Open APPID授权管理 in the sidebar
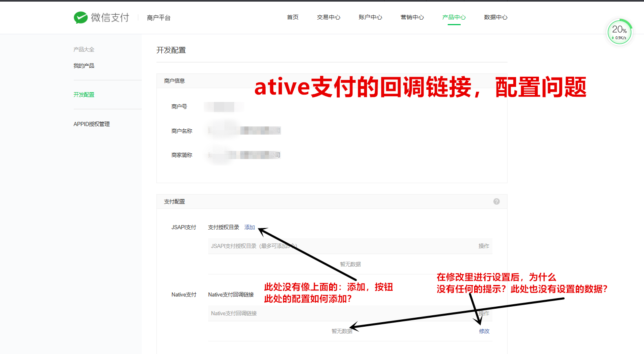644x354 pixels. [x=92, y=124]
